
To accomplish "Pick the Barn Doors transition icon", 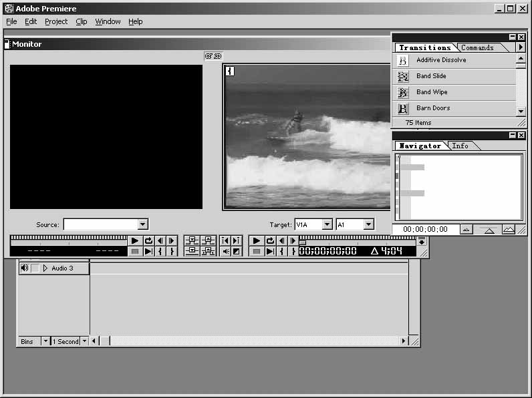I will click(403, 108).
